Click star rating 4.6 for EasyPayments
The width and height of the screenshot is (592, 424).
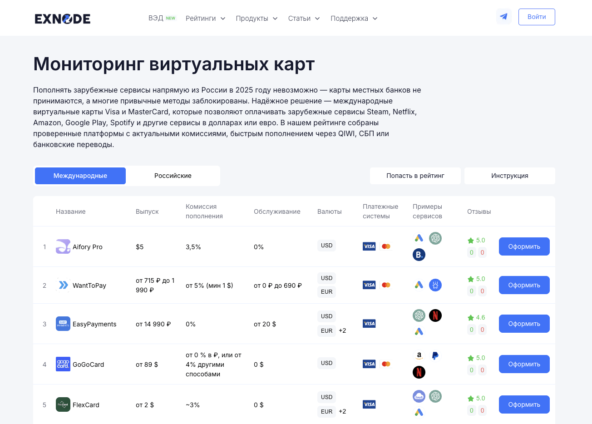(476, 318)
